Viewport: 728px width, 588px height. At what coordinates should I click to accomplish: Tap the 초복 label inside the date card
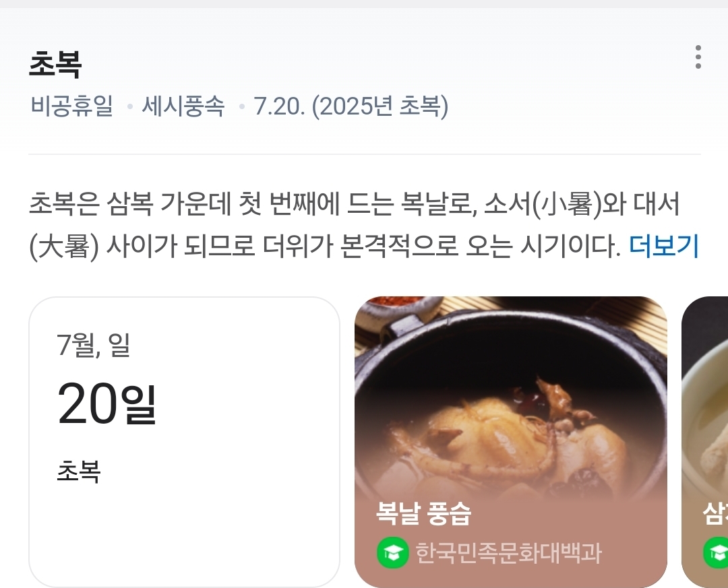(x=78, y=471)
